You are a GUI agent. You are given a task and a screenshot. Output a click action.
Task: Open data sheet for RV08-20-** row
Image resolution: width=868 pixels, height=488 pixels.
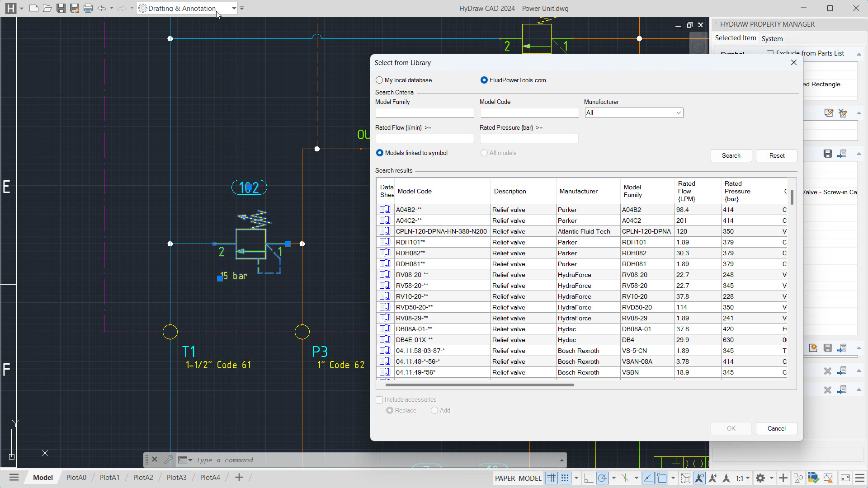coord(385,274)
